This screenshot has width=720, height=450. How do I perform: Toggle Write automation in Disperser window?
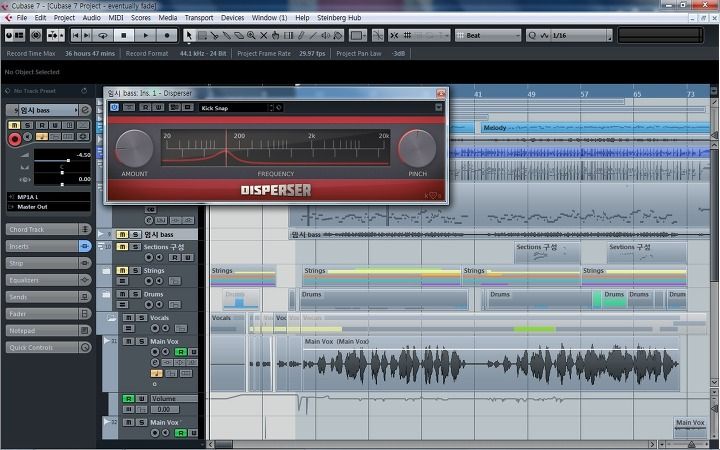pos(158,107)
